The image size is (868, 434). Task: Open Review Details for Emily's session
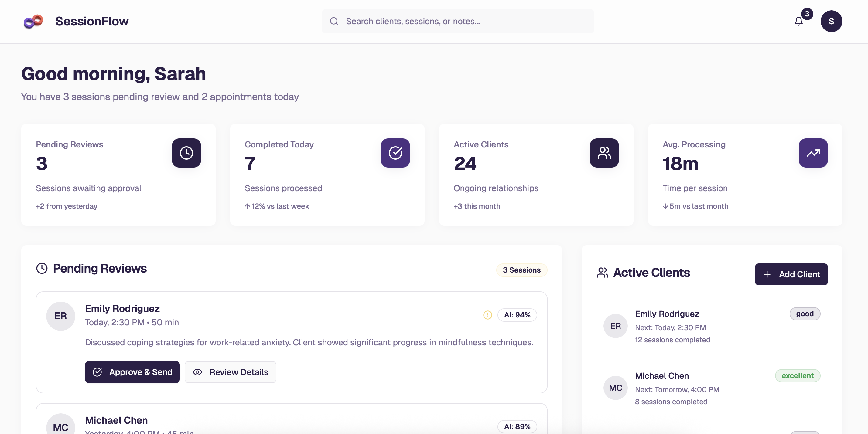(230, 372)
